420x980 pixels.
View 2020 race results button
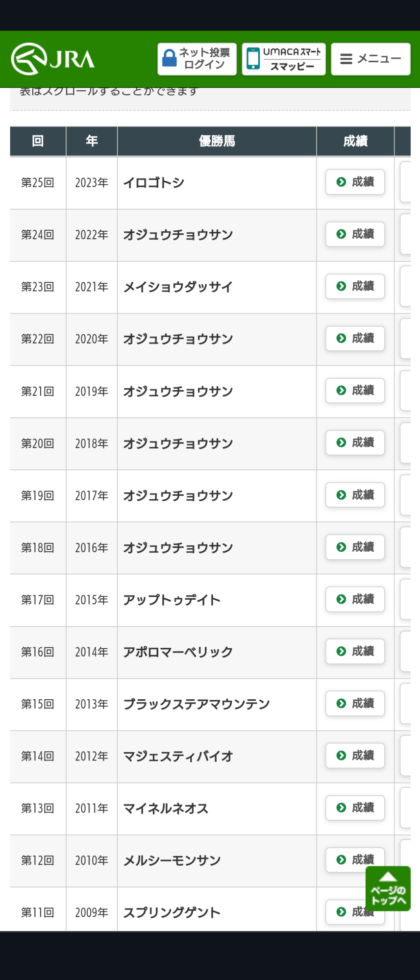click(355, 339)
